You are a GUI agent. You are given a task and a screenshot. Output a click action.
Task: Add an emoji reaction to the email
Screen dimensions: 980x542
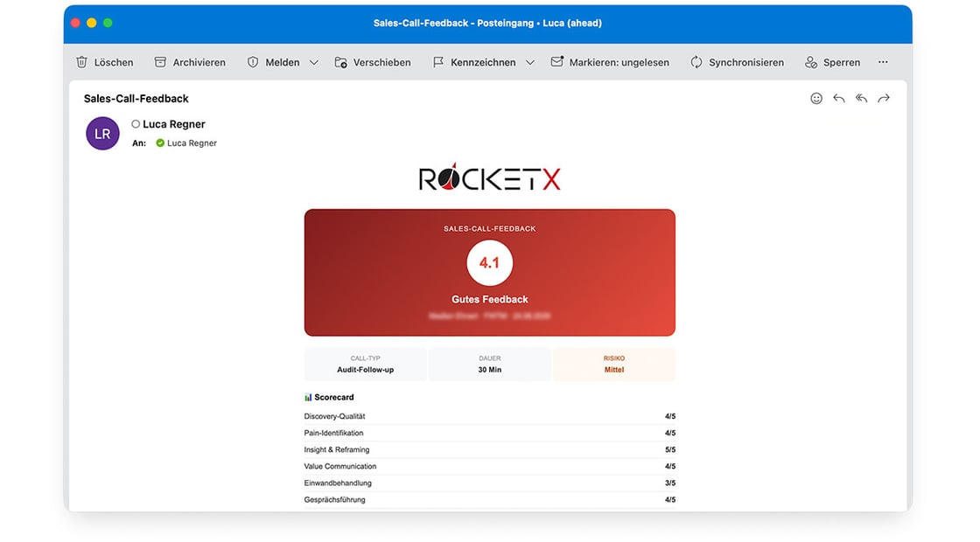(x=816, y=98)
